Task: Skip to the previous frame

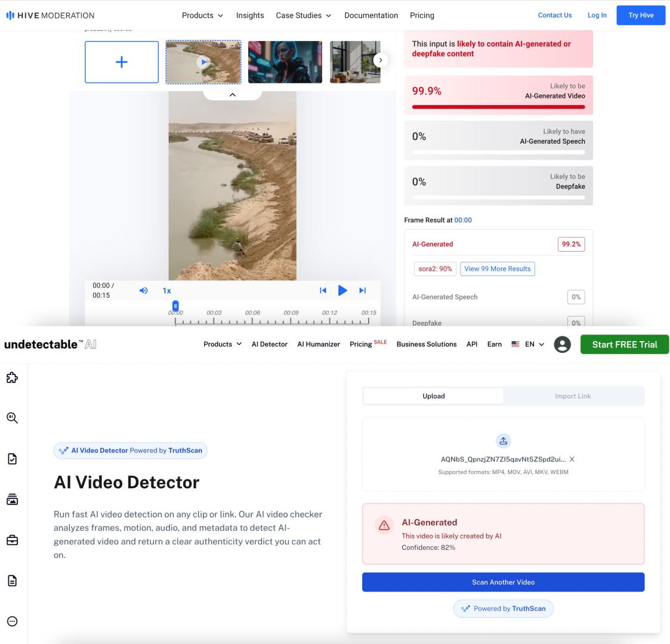Action: click(x=323, y=290)
